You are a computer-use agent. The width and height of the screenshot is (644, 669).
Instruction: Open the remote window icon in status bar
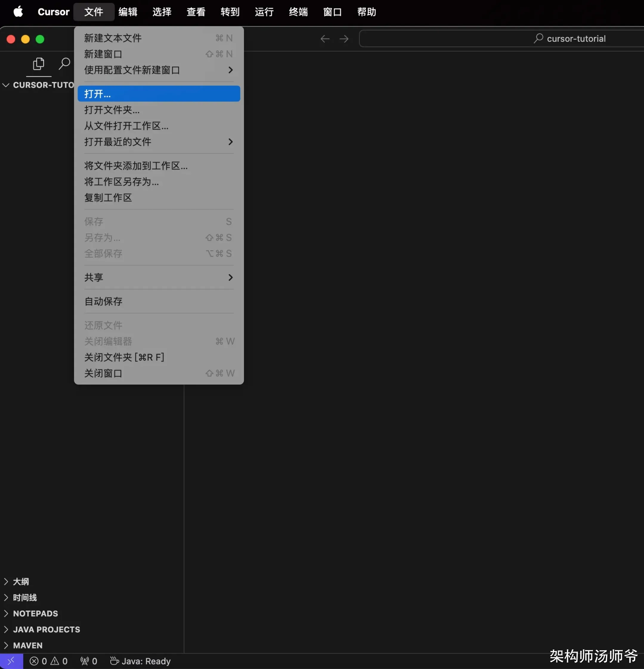click(11, 661)
